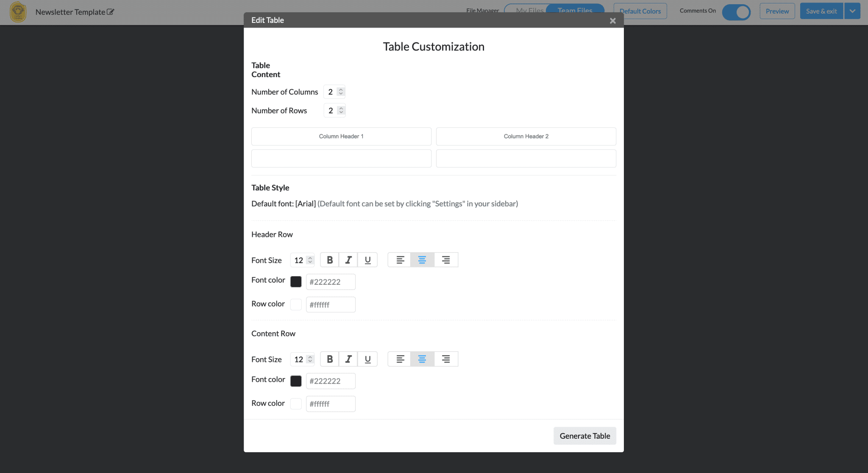Viewport: 868px width, 473px height.
Task: Toggle bold in Content Row formatting
Action: (330, 359)
